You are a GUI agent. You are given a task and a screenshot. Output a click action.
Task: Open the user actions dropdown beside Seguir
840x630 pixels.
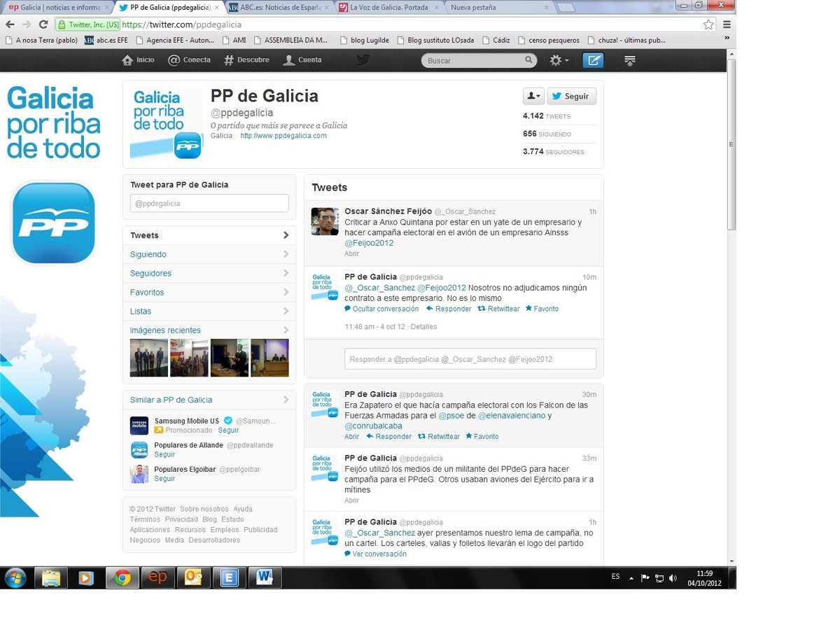click(533, 97)
